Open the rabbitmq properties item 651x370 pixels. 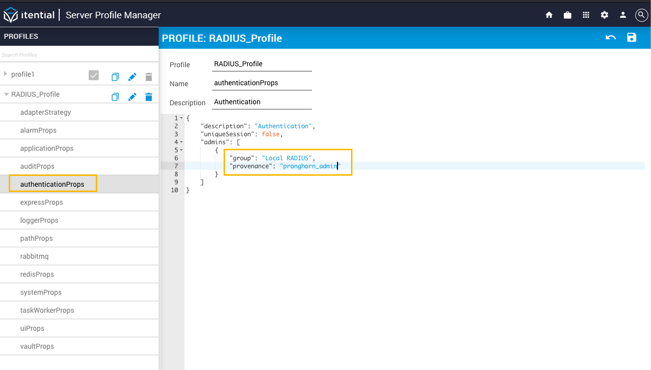[x=79, y=256]
